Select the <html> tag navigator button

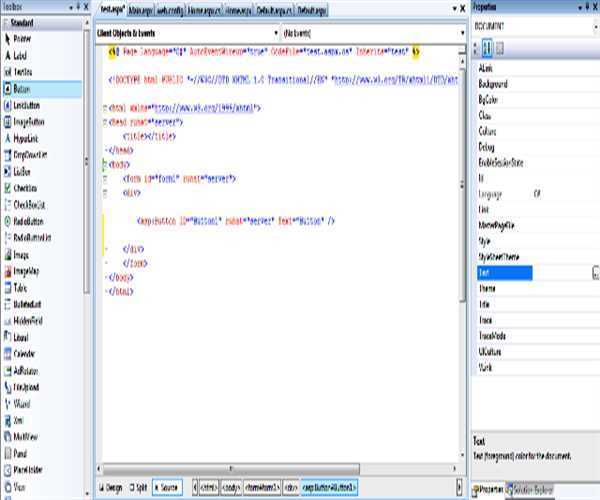(x=209, y=488)
